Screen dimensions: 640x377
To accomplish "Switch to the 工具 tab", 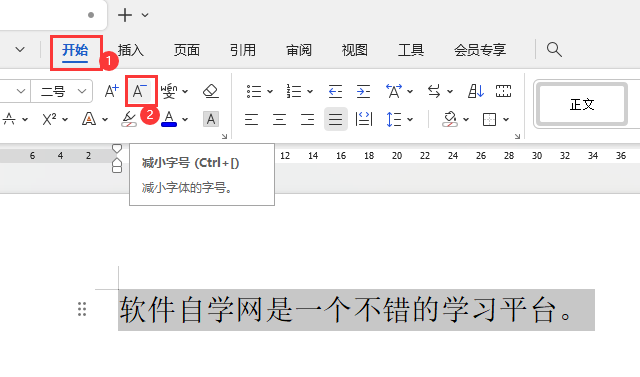I will [x=411, y=50].
